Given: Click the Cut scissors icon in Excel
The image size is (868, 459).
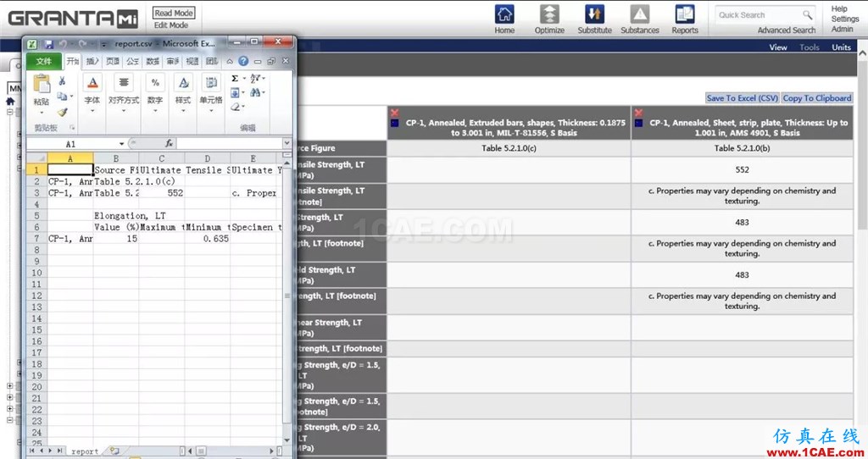Looking at the screenshot, I should [x=62, y=81].
